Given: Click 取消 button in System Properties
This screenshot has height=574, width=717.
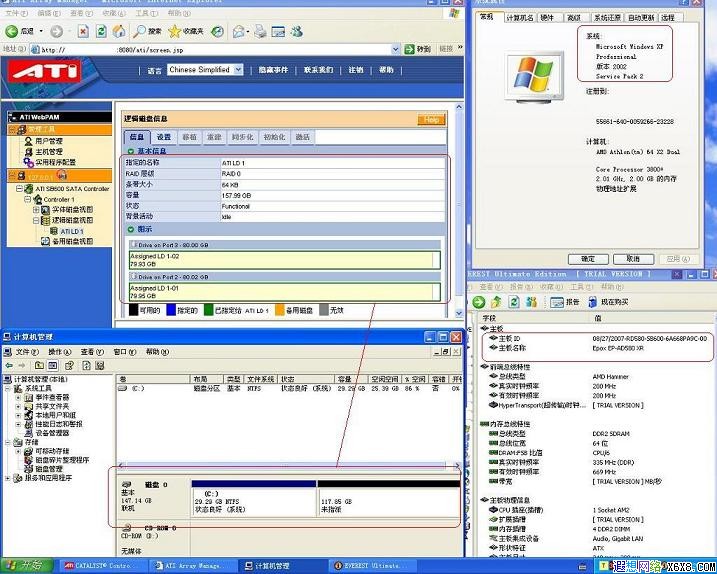Looking at the screenshot, I should [x=633, y=259].
